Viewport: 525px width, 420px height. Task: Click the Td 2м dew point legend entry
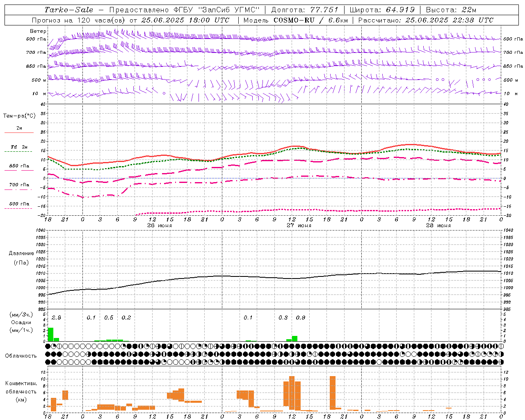(x=19, y=148)
